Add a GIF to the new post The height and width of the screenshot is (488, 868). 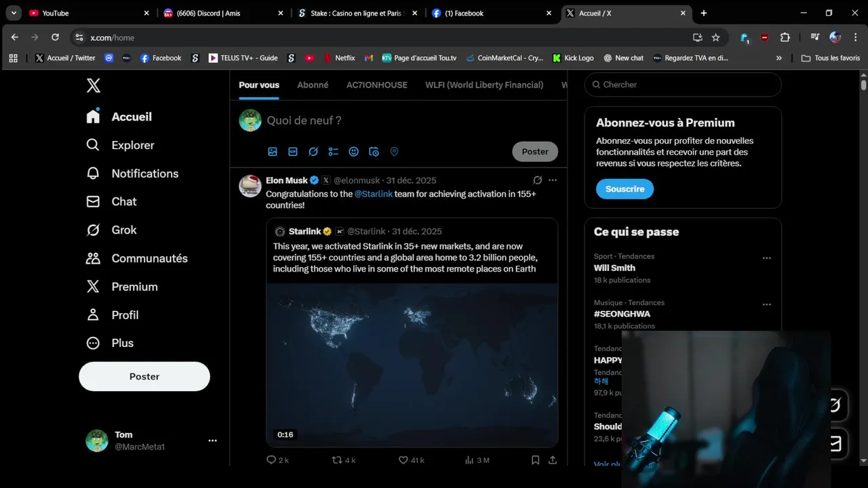(x=293, y=152)
